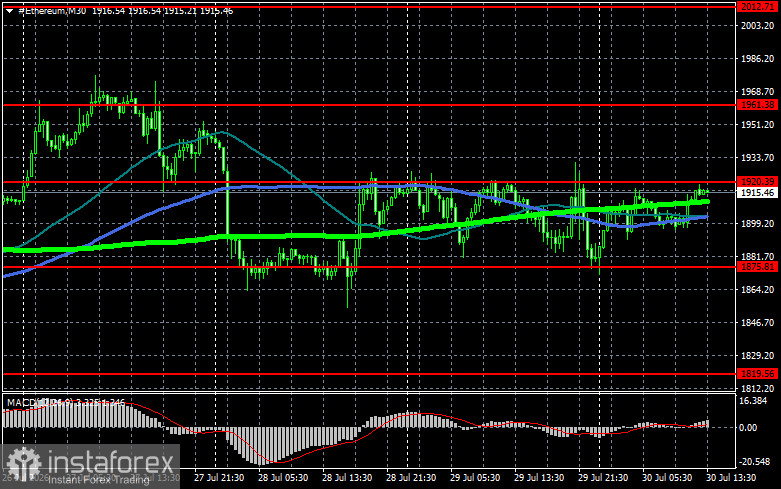Image resolution: width=781 pixels, height=489 pixels.
Task: Select the 29 Jul 21:30 time marker
Action: pyautogui.click(x=603, y=478)
